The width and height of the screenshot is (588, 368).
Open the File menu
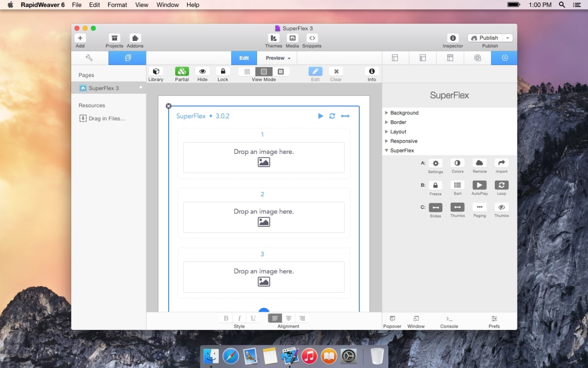coord(77,5)
